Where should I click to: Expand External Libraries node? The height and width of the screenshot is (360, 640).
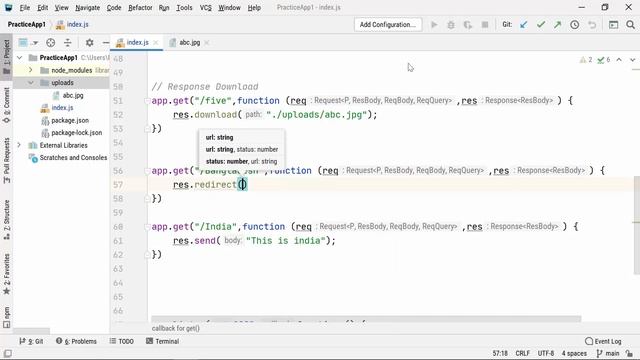tap(19, 145)
